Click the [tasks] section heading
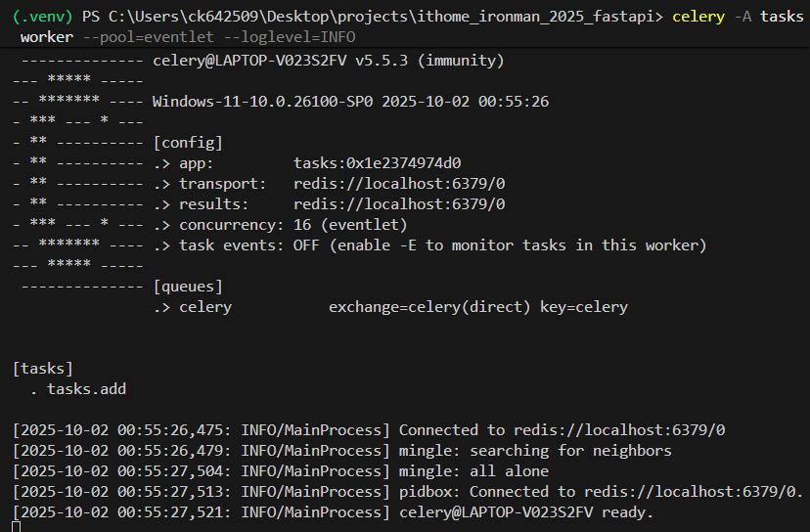Viewport: 810px width, 532px height. click(x=42, y=369)
